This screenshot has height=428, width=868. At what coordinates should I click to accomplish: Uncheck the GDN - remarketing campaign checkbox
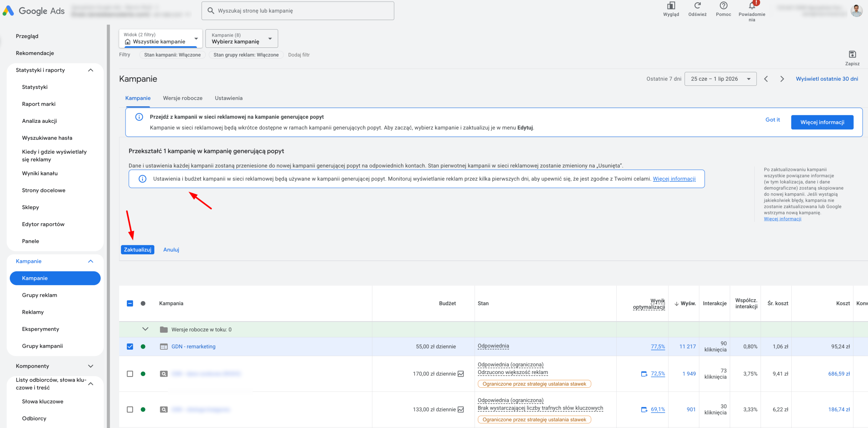pyautogui.click(x=130, y=347)
